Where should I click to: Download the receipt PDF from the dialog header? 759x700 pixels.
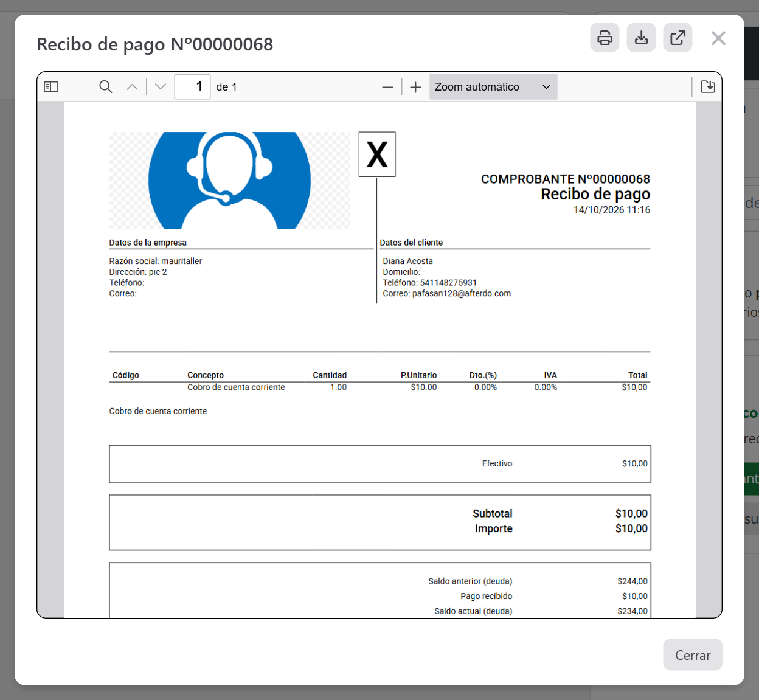click(641, 38)
